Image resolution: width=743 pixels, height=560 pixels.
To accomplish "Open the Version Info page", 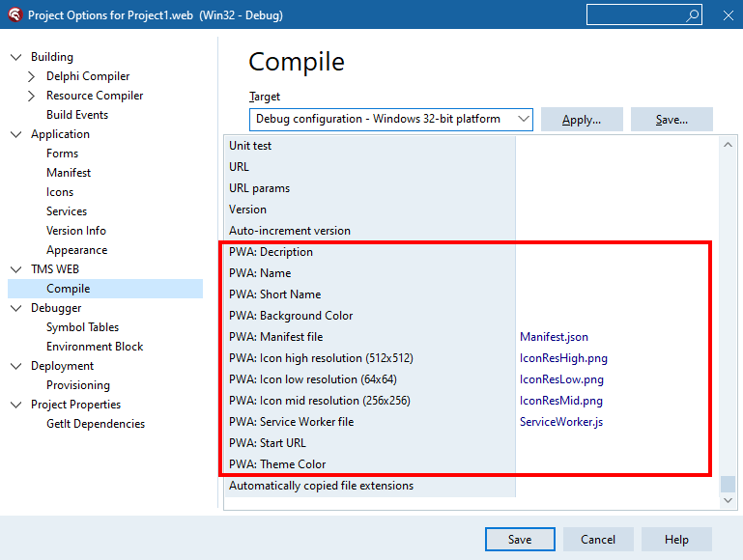I will tap(76, 231).
